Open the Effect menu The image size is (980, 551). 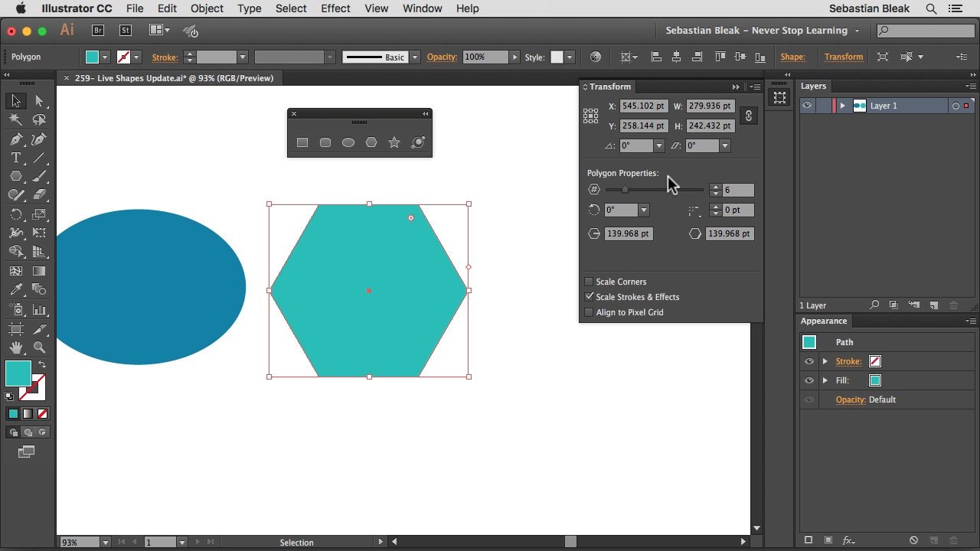(x=335, y=8)
